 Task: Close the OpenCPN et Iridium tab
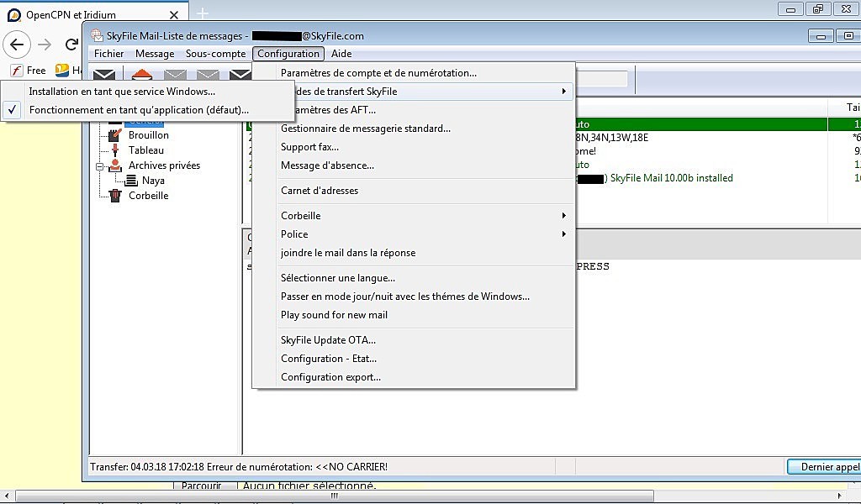[173, 15]
